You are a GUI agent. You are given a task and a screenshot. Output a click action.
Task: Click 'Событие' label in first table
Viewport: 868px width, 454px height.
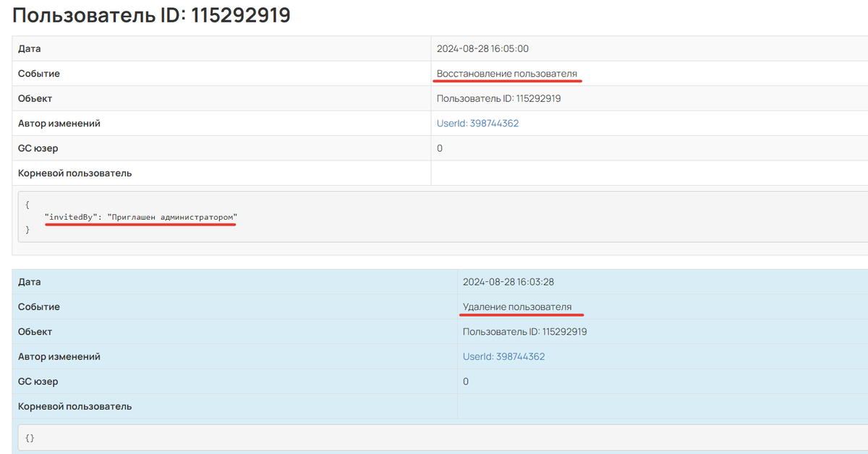39,74
